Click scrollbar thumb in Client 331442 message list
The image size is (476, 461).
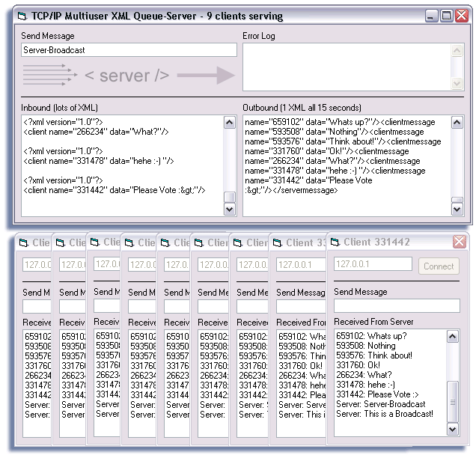coord(451,401)
